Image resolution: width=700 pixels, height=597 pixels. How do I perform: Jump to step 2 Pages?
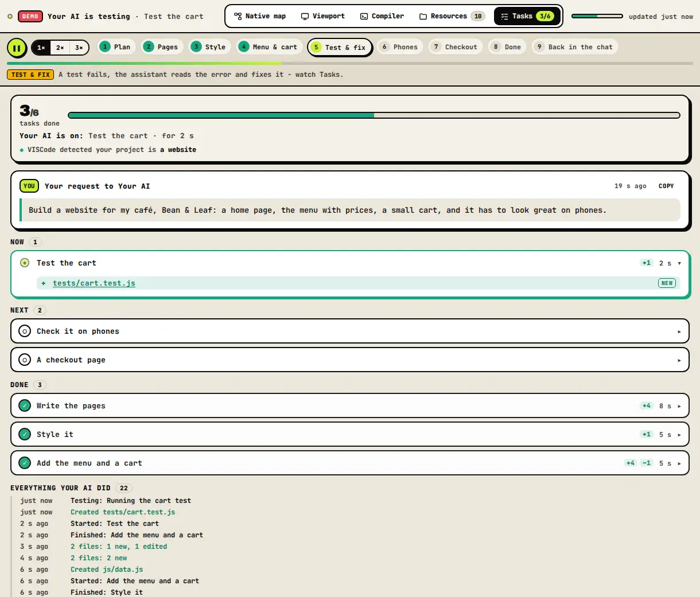click(x=162, y=47)
